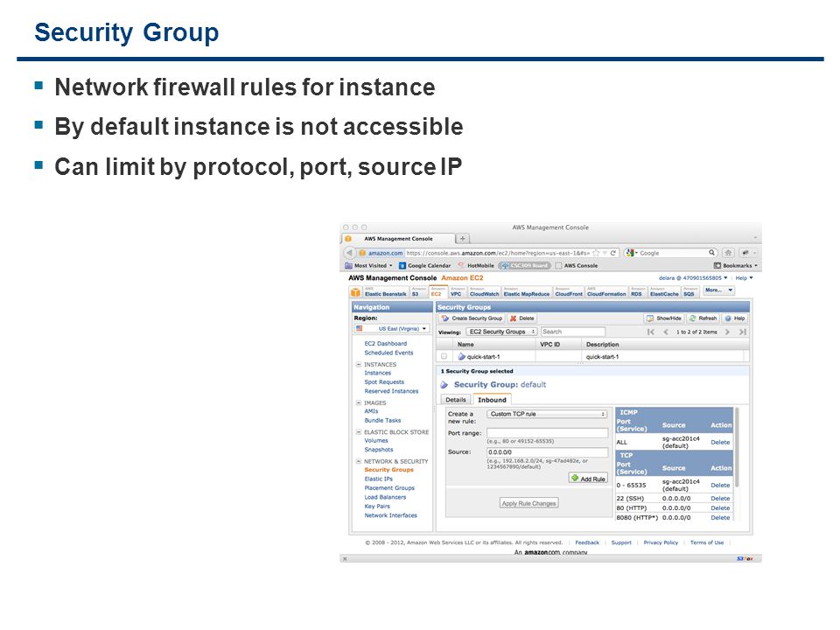The image size is (840, 630).
Task: Open Key Pairs link
Action: 377,507
